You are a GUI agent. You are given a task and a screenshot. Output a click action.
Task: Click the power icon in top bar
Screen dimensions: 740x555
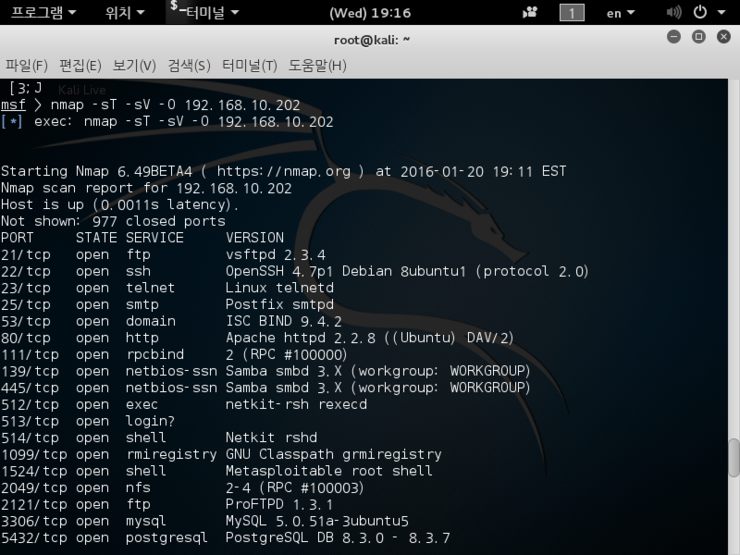700,12
